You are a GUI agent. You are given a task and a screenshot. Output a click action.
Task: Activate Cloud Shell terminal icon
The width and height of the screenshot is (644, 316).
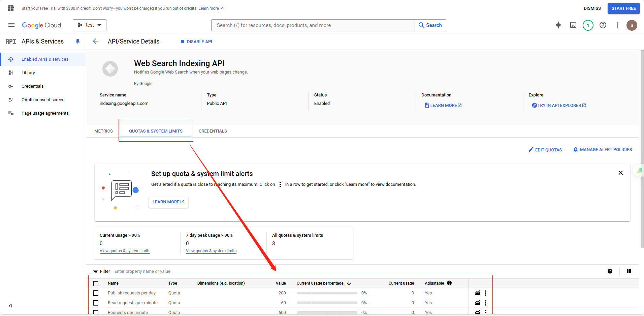tap(573, 25)
